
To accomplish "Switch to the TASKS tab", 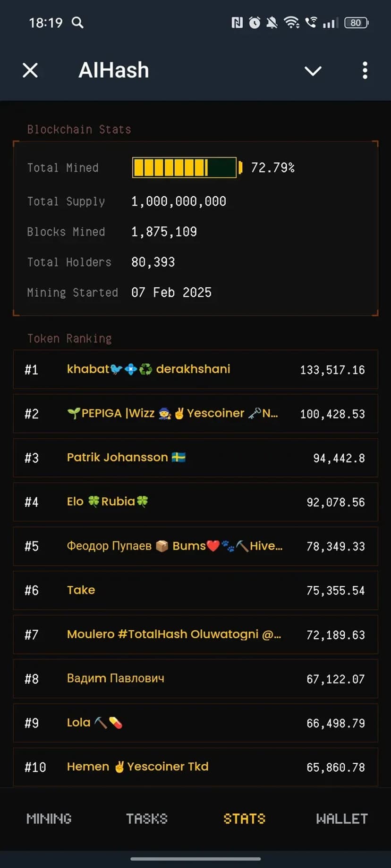I will (x=147, y=818).
